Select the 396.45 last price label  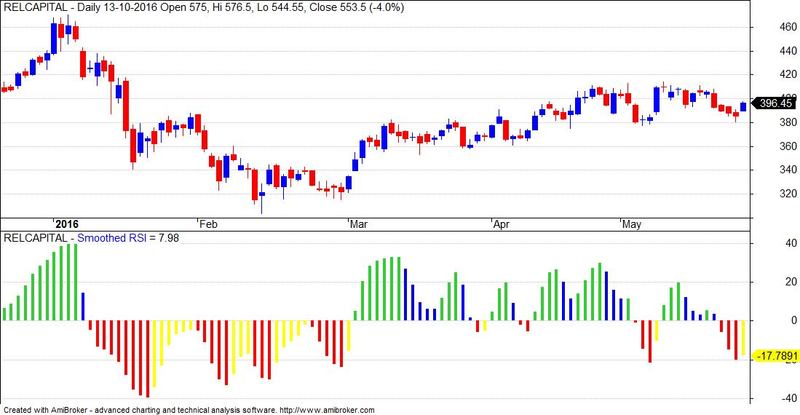tap(776, 104)
